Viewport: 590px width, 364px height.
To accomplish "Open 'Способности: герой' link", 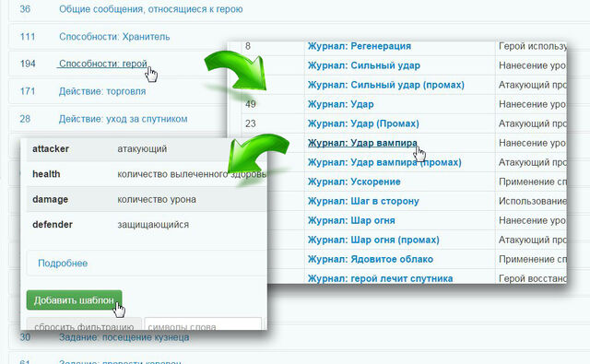I will point(103,64).
